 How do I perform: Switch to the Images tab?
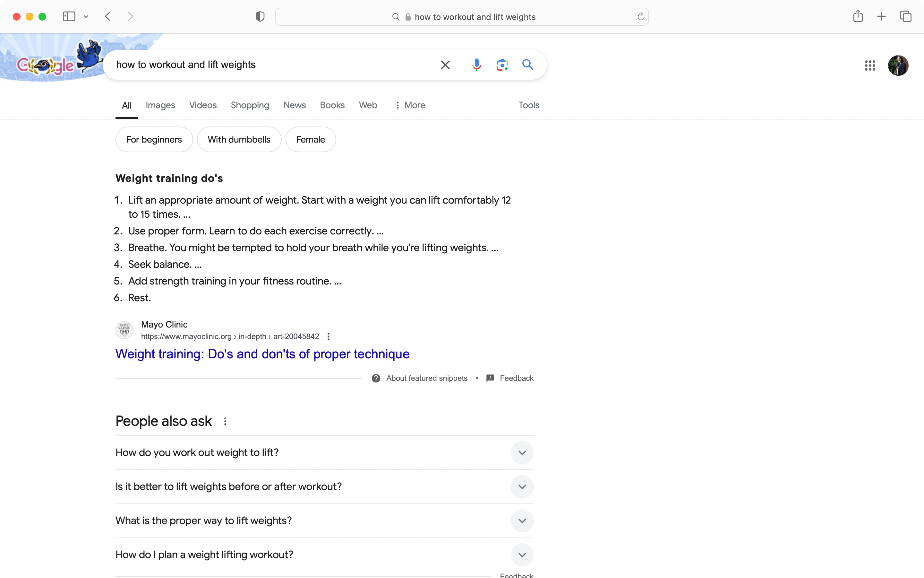(160, 105)
